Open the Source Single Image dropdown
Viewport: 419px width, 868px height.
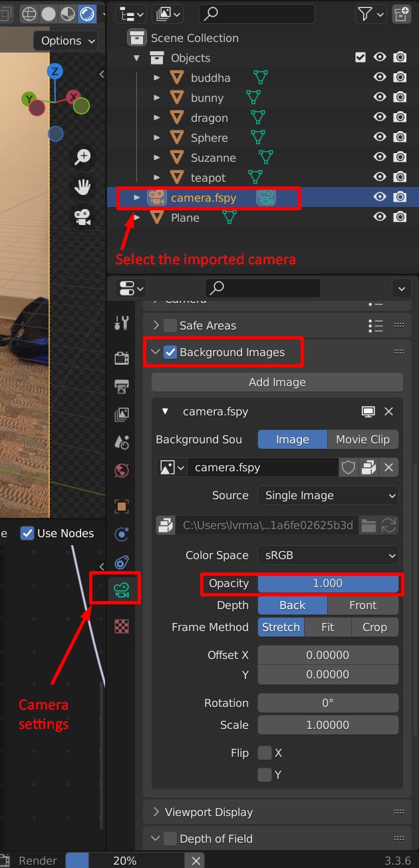pyautogui.click(x=328, y=495)
